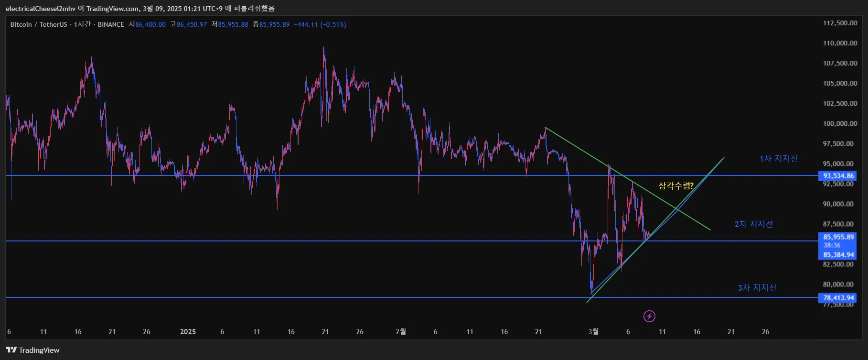Viewport: 868px width, 360px height.
Task: Click the 97,500.00 price axis label
Action: coord(838,143)
